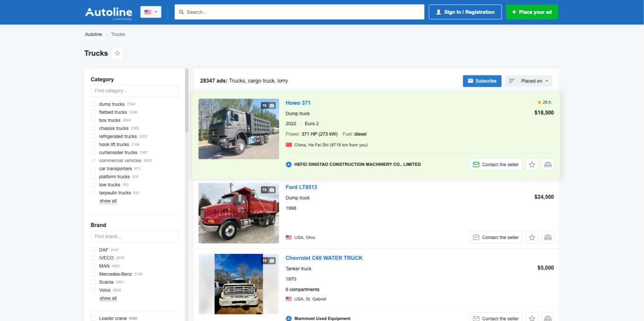The image size is (644, 321).
Task: Click the Find category input
Action: [134, 91]
